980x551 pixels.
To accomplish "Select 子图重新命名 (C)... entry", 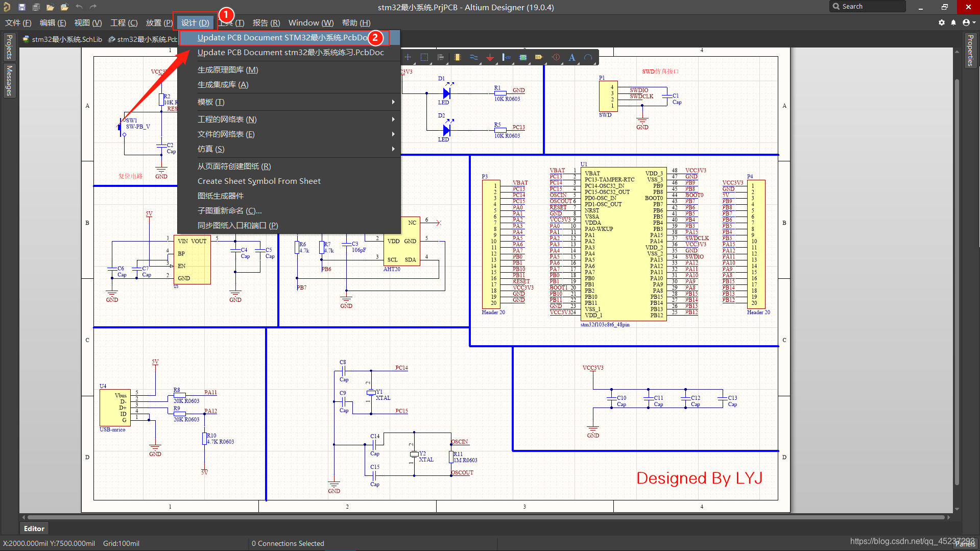I will point(289,210).
